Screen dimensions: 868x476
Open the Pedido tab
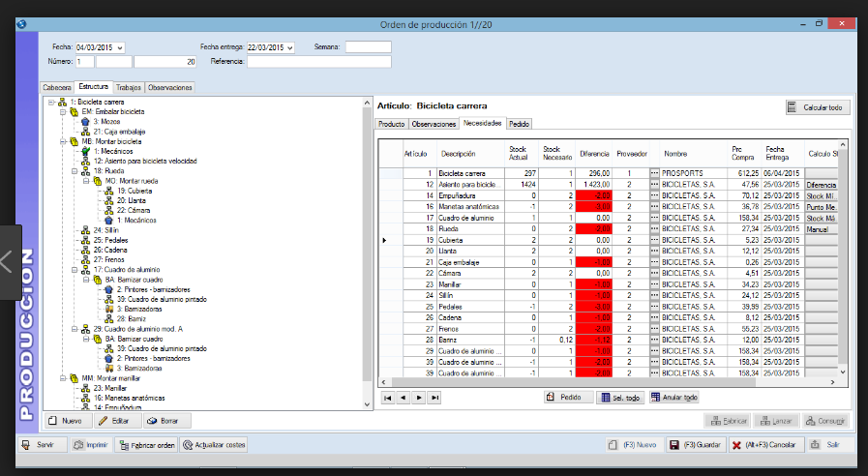tap(519, 124)
